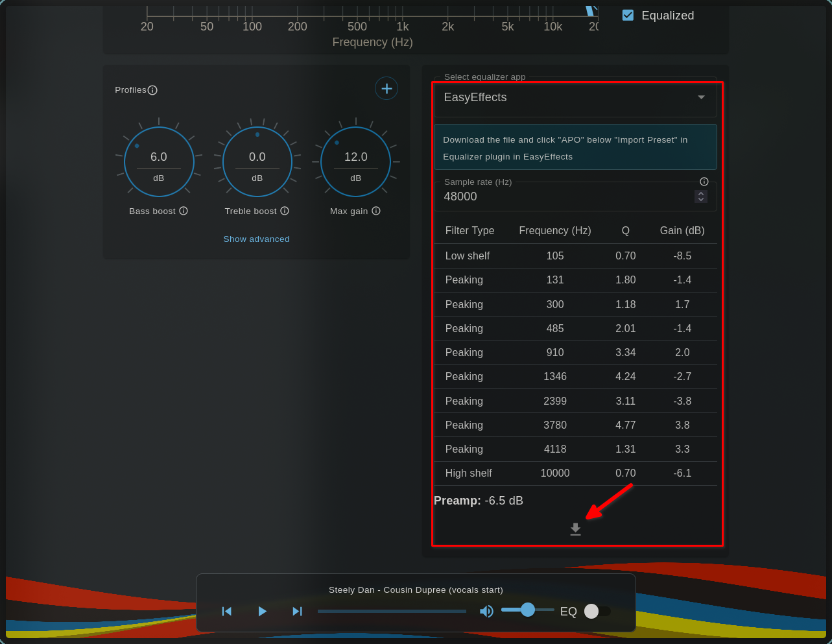Download the EasyEffects preset file

[575, 529]
